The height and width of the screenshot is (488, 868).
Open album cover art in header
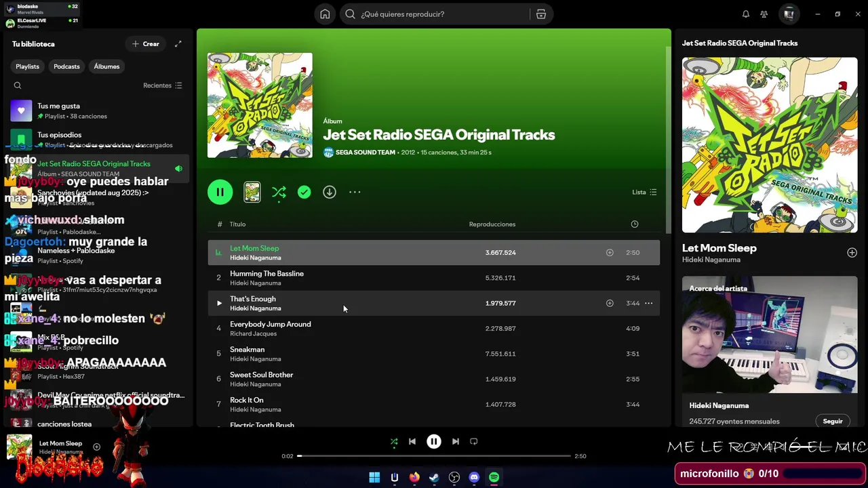tap(260, 105)
